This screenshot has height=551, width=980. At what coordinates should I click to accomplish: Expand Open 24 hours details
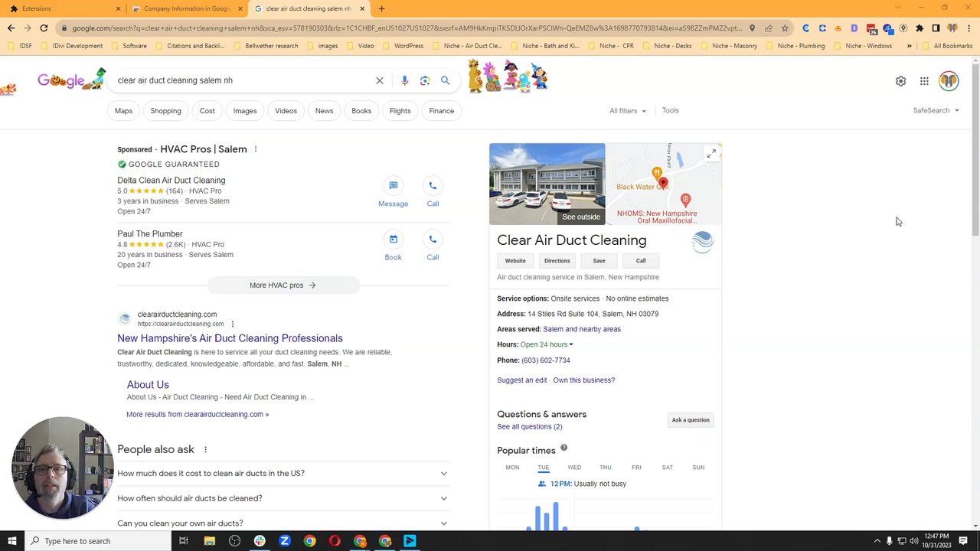547,344
